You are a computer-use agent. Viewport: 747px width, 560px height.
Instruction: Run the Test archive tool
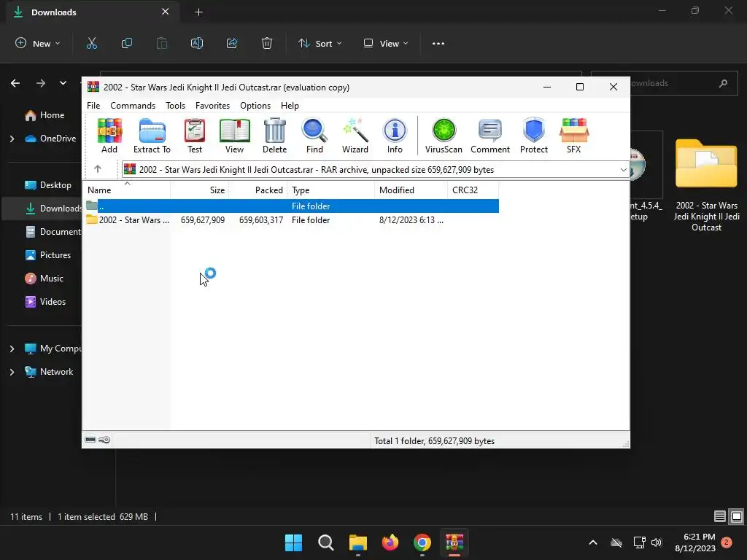click(x=194, y=136)
